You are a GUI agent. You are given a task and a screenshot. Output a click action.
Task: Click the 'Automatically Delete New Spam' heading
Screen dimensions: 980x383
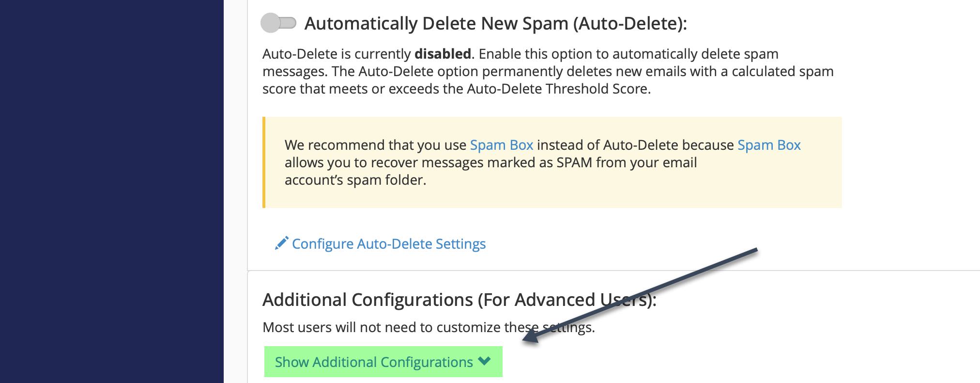coord(496,23)
